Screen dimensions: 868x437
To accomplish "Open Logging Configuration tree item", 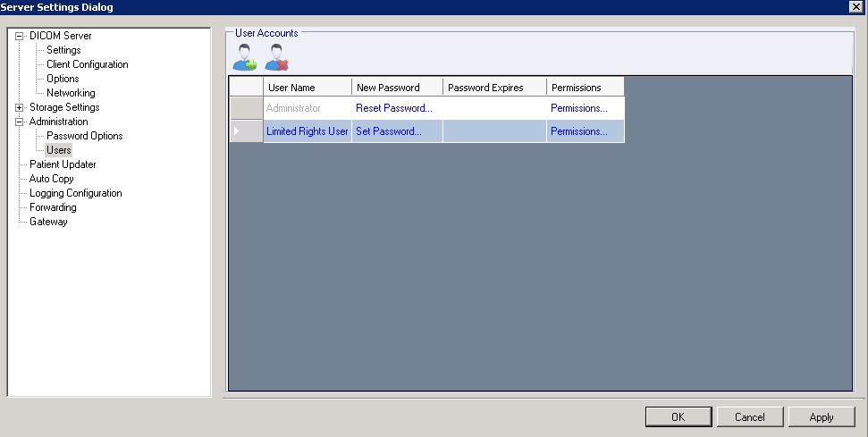I will click(x=76, y=193).
